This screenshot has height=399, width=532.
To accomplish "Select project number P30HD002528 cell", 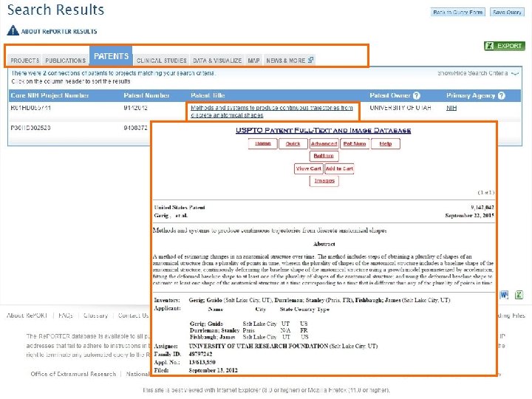I will click(x=31, y=128).
